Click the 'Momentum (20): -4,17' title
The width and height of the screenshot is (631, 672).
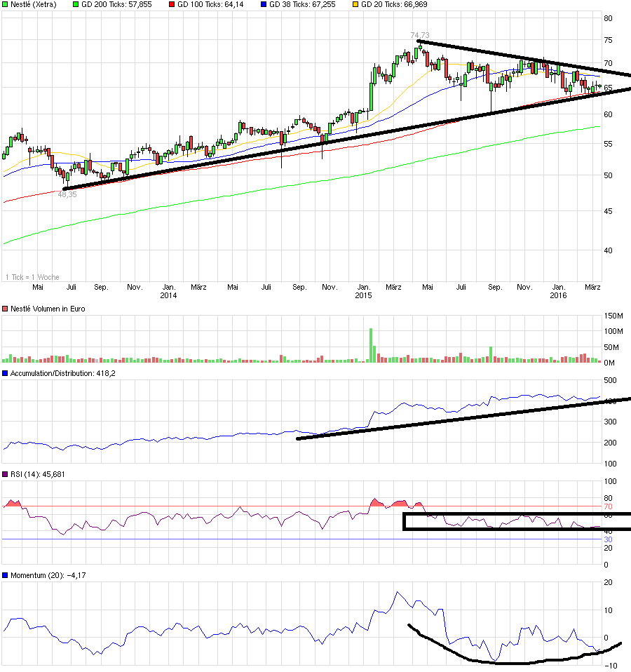pos(48,576)
